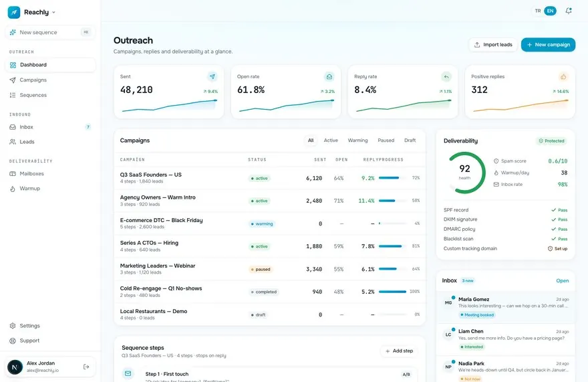
Task: Open Campaigns in the sidebar
Action: (x=50, y=80)
